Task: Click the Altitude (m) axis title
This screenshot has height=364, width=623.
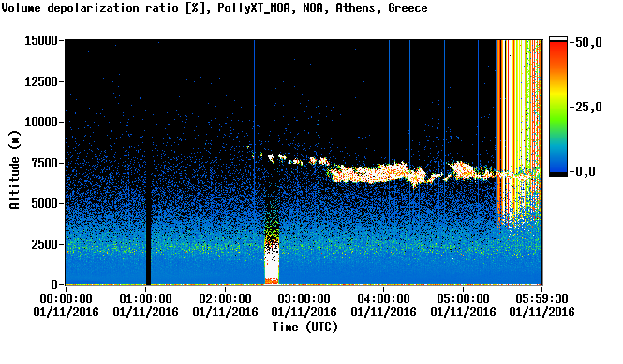Action: [x=14, y=170]
